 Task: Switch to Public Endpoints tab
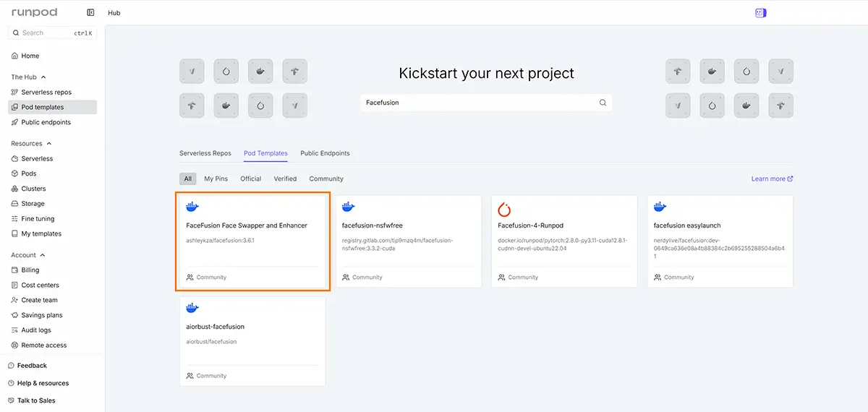tap(325, 153)
